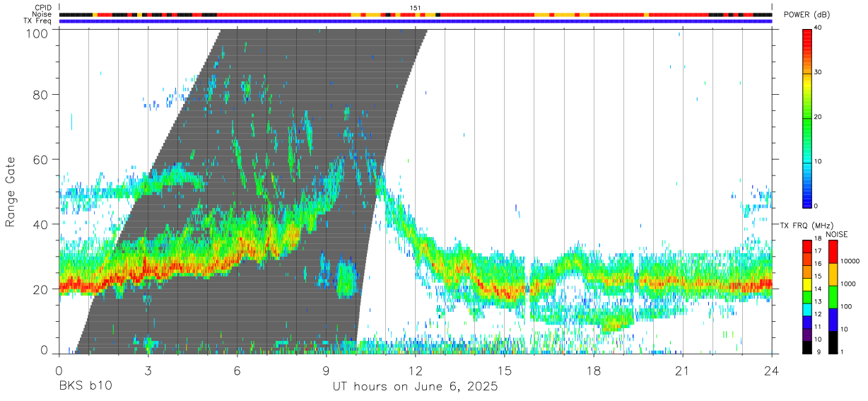Click the multicolored Noise strip above plot
Screen dimensions: 868x401
[416, 14]
